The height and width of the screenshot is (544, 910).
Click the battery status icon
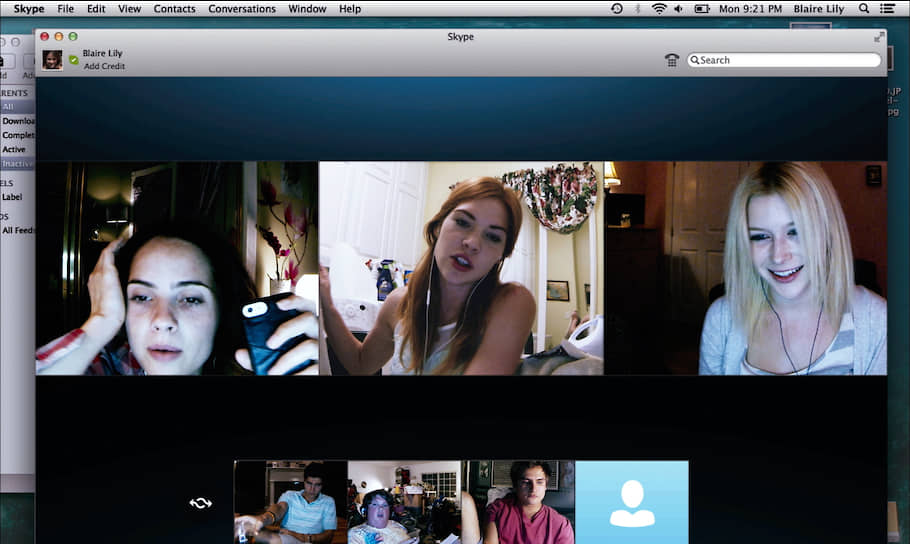click(x=702, y=9)
